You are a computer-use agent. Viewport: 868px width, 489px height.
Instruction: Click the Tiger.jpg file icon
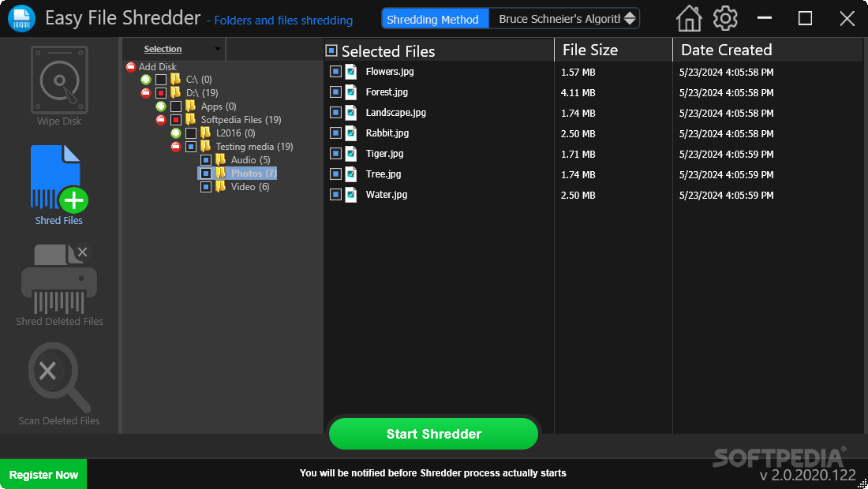coord(351,154)
